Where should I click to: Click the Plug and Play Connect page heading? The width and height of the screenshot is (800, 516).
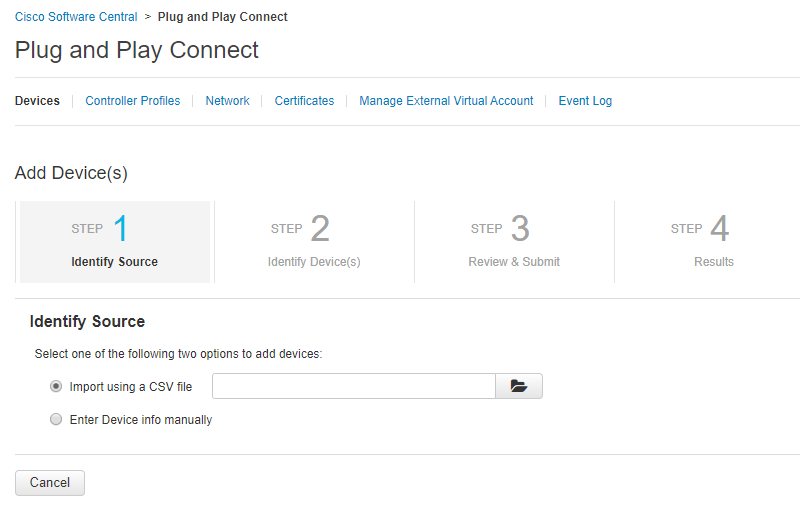coord(137,50)
